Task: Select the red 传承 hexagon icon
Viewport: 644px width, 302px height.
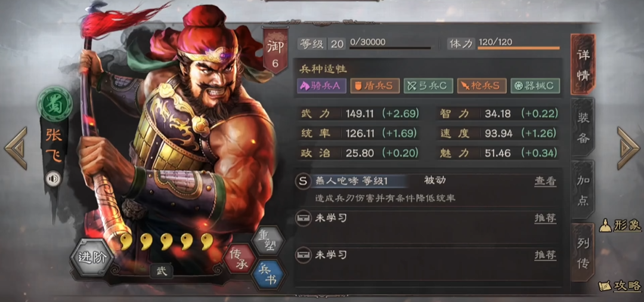Action: [x=239, y=258]
